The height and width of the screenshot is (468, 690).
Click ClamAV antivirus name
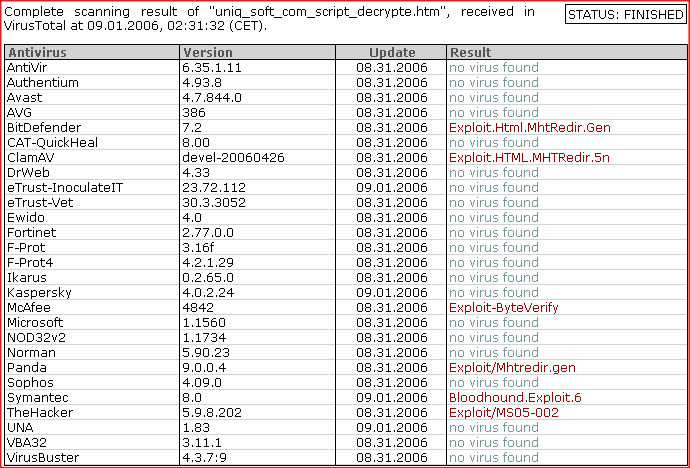31,157
